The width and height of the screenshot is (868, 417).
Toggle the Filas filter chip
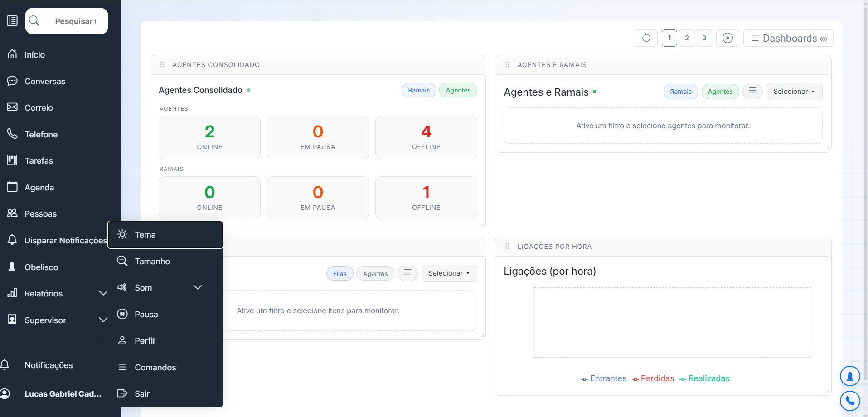339,273
